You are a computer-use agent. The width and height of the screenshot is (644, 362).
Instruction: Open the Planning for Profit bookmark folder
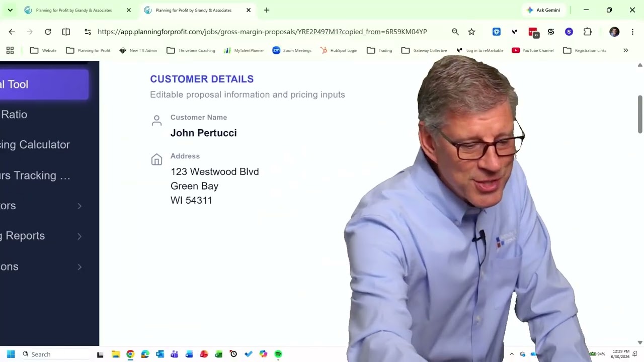[88, 50]
